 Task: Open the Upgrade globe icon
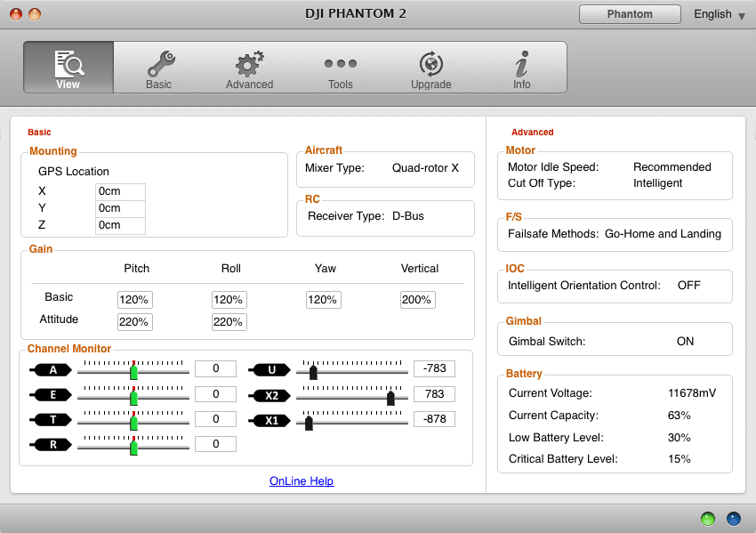click(x=431, y=64)
